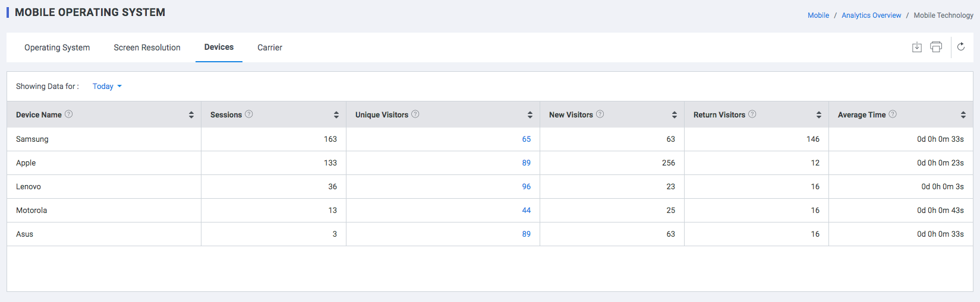Open the Today date range dropdown

(107, 86)
